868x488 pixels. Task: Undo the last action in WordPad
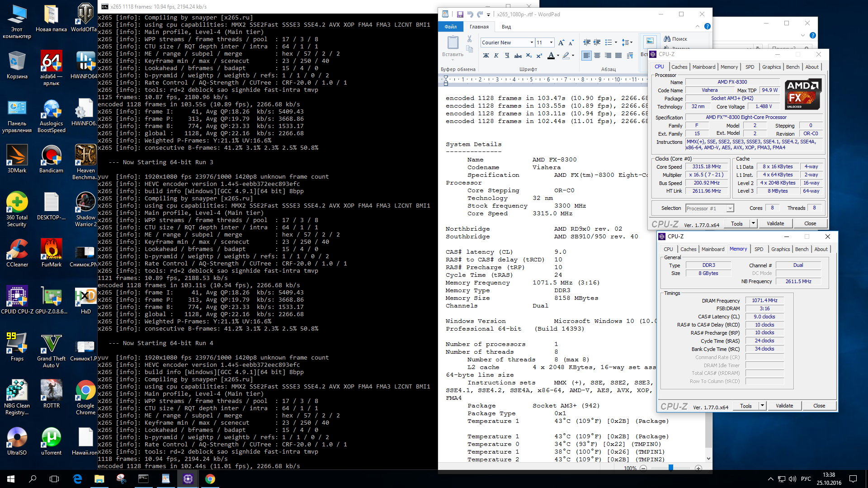click(x=470, y=14)
